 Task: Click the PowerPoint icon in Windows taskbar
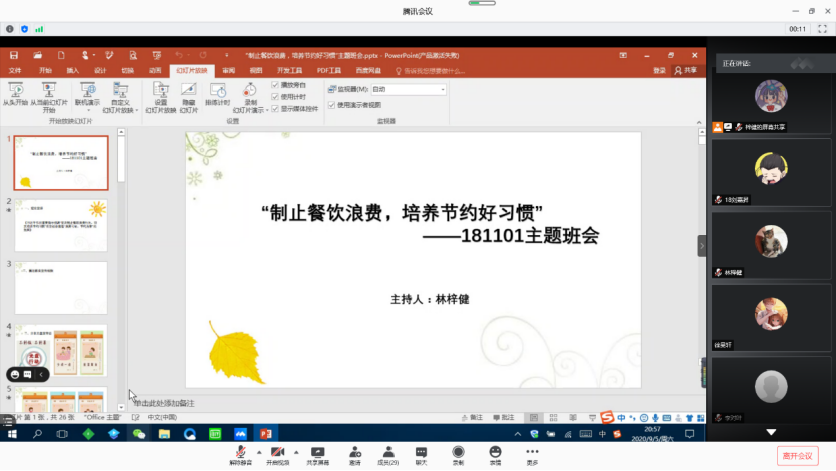266,434
